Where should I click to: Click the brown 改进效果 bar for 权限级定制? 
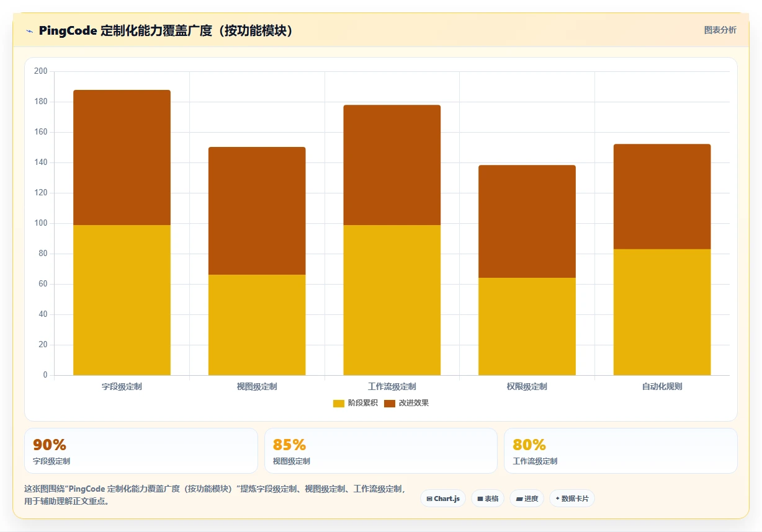pyautogui.click(x=527, y=221)
